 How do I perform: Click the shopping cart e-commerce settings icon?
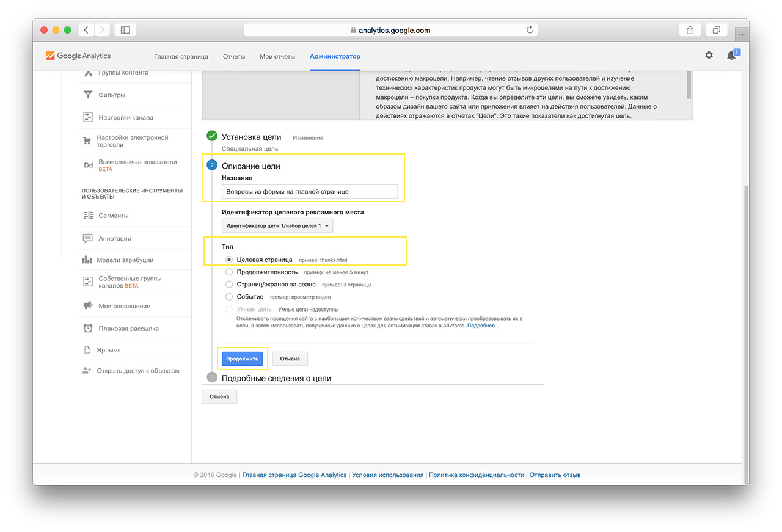87,141
